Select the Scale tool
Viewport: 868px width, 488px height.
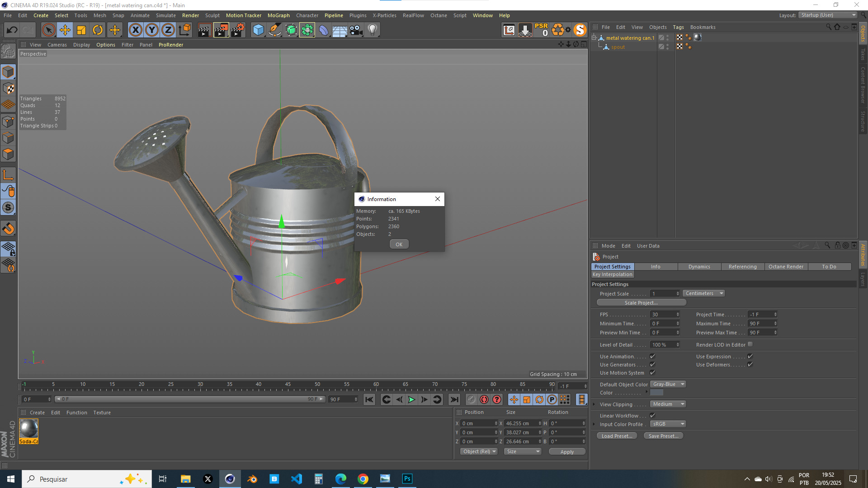click(81, 30)
